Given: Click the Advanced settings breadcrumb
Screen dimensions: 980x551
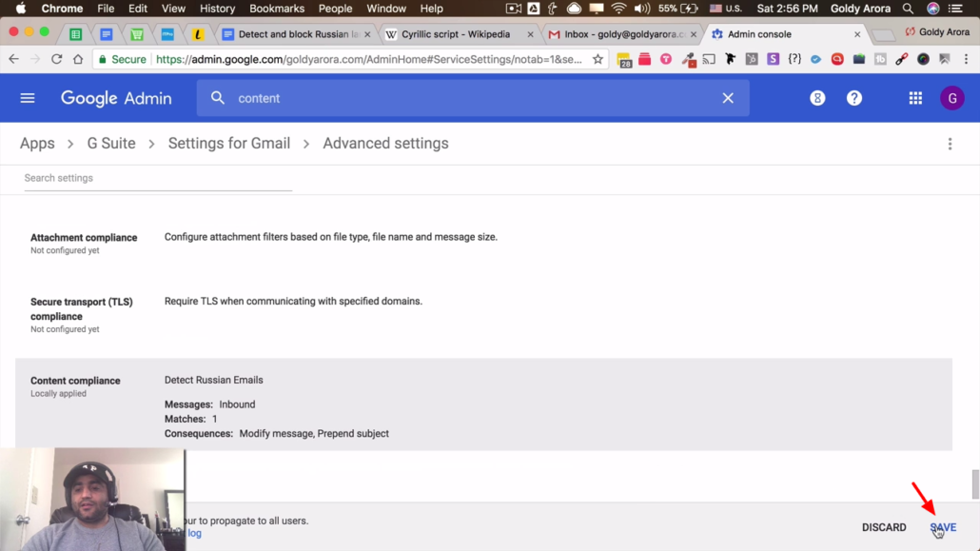Looking at the screenshot, I should pyautogui.click(x=385, y=144).
